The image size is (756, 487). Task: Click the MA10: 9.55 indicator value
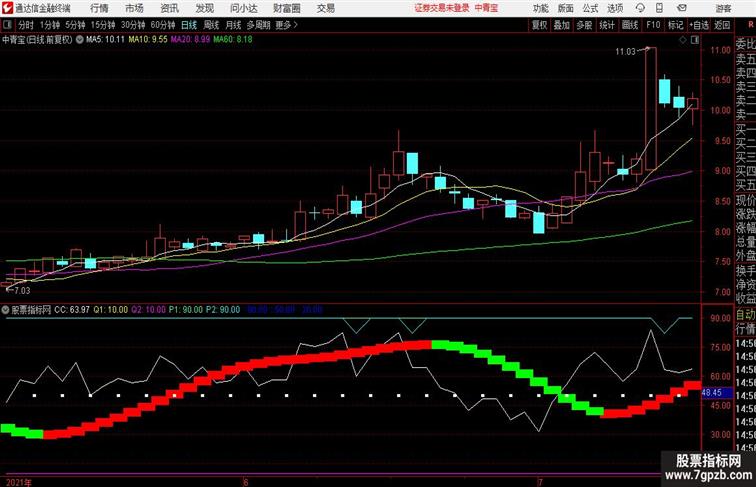point(148,40)
